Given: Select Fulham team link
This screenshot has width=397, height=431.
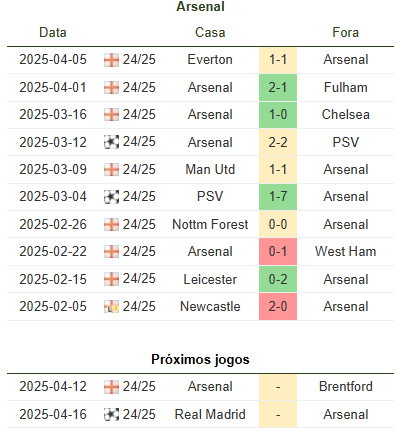Looking at the screenshot, I should coord(346,87).
